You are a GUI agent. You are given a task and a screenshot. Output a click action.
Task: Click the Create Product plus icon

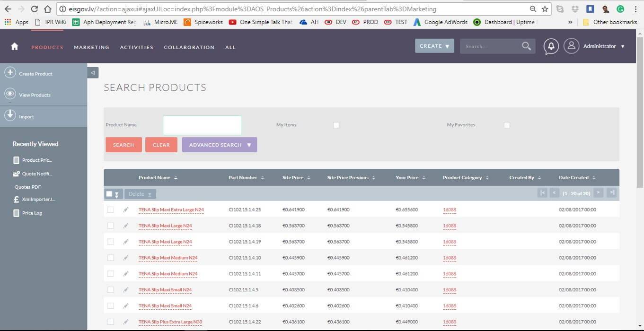pyautogui.click(x=10, y=73)
